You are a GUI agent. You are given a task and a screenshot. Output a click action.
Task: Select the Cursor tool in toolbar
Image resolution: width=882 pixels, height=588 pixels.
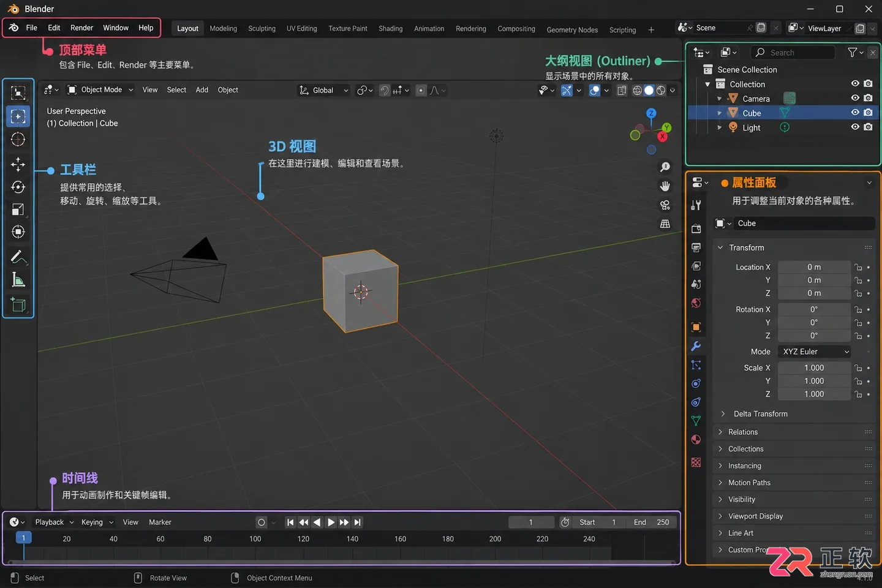(x=18, y=139)
